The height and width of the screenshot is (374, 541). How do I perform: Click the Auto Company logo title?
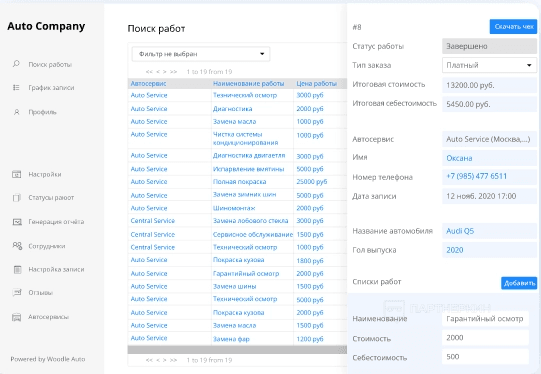click(x=46, y=27)
